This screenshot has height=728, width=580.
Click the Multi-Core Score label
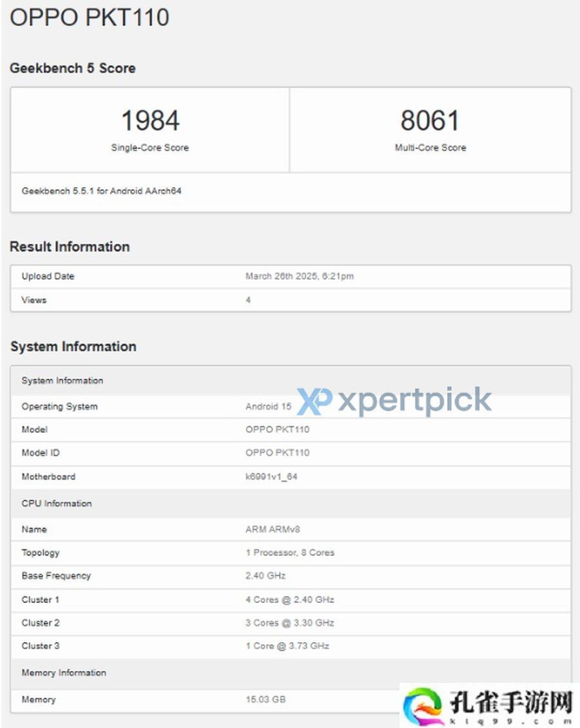[x=430, y=148]
